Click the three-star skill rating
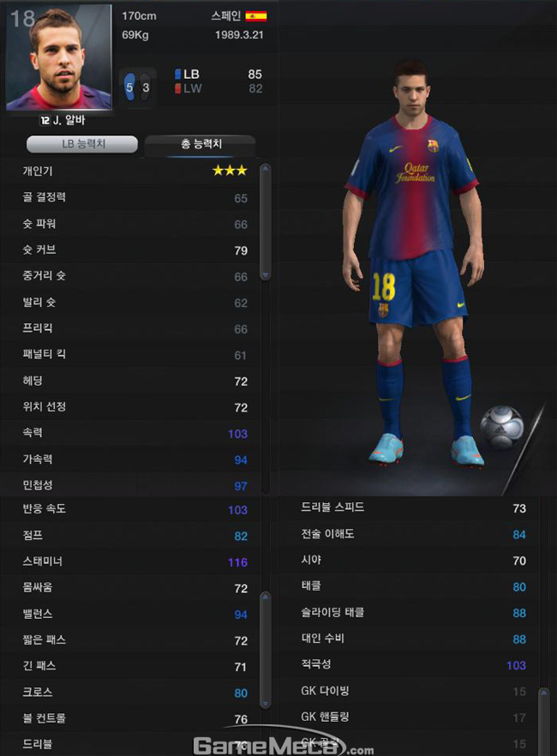The image size is (557, 756). [230, 171]
